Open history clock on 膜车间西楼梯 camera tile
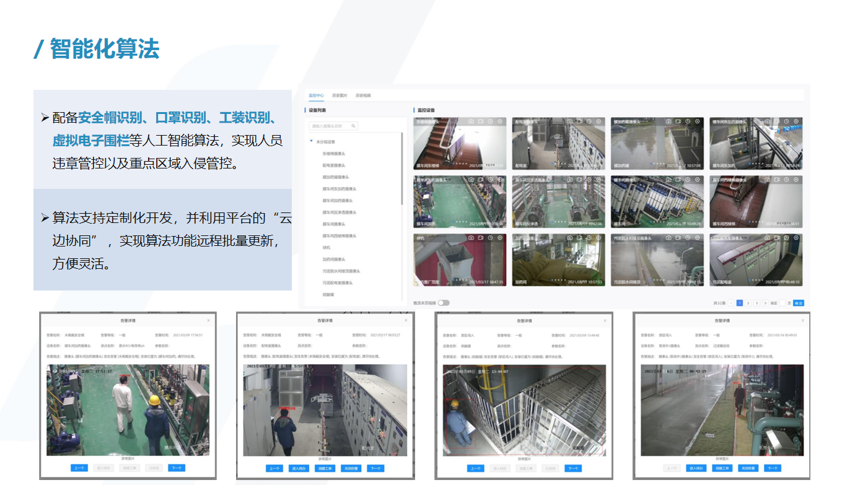This screenshot has height=485, width=868. 787,179
